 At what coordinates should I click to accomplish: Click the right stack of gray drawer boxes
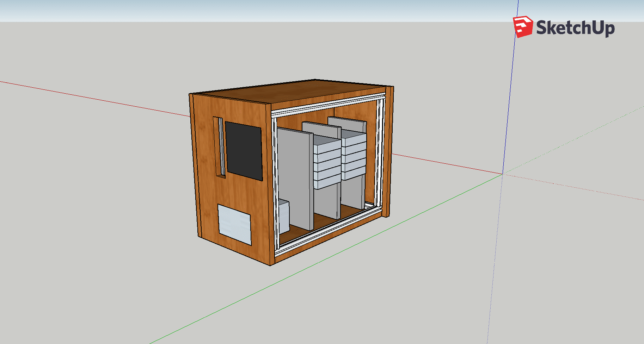(354, 155)
